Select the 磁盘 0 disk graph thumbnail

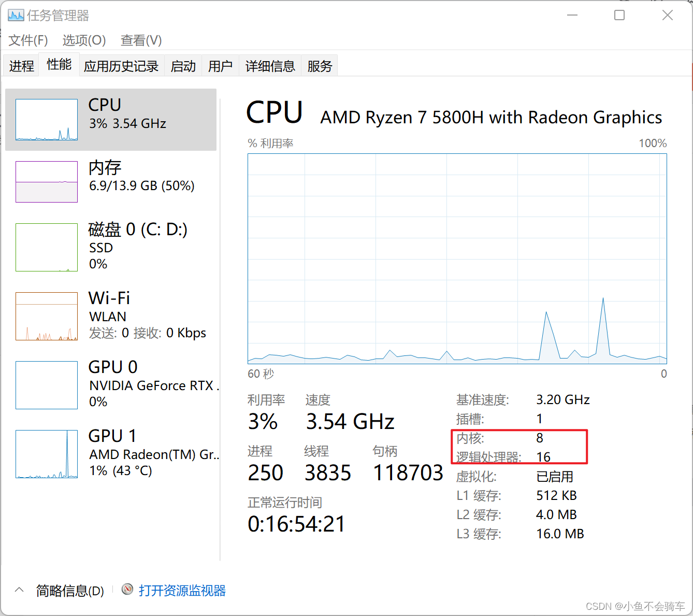point(47,247)
